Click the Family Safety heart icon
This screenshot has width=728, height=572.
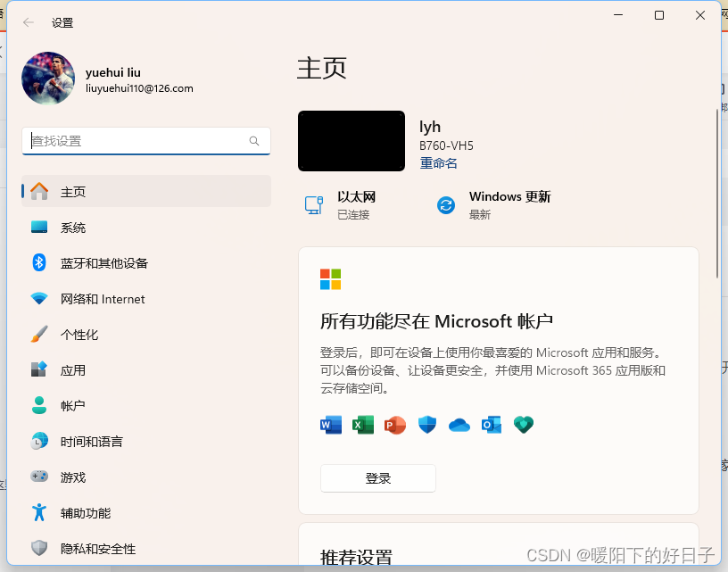tap(524, 425)
